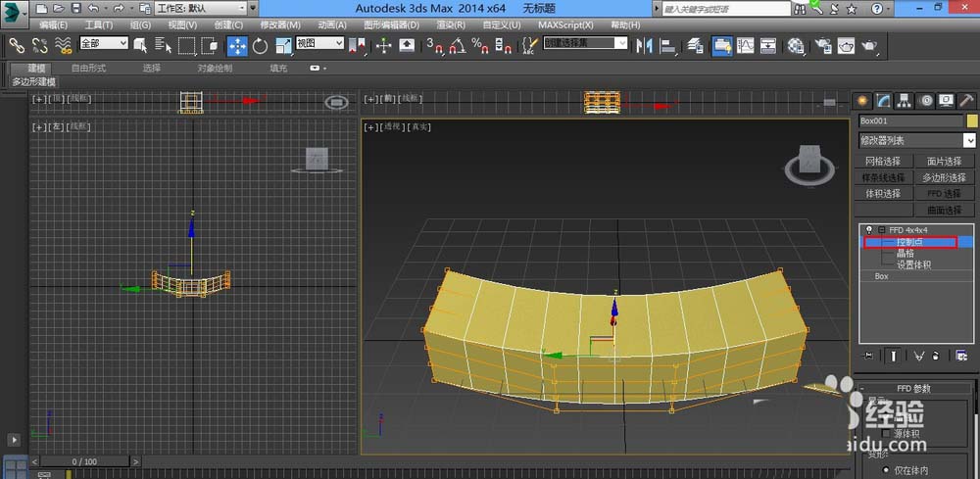Switch to the Utilities hammer tab
980x479 pixels.
click(x=966, y=101)
